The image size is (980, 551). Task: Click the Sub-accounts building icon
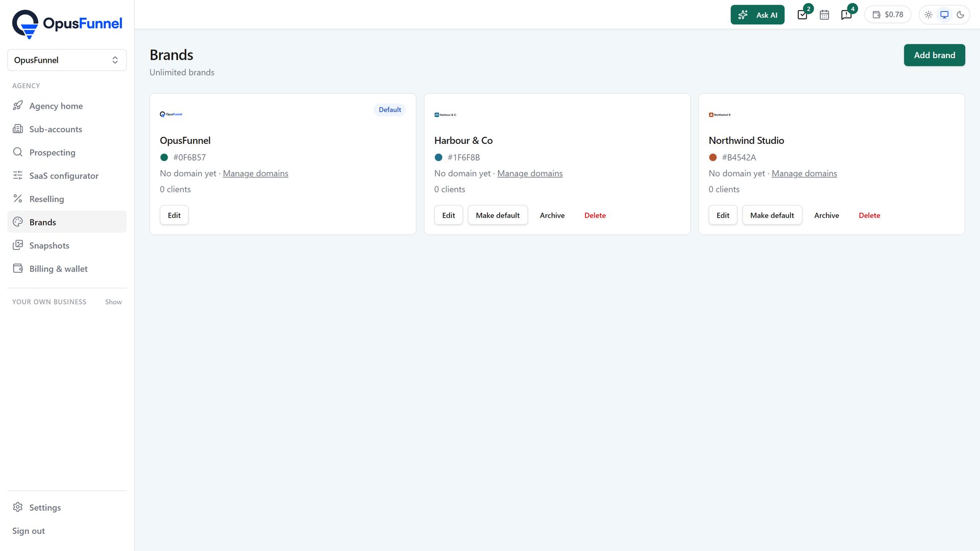(x=18, y=129)
